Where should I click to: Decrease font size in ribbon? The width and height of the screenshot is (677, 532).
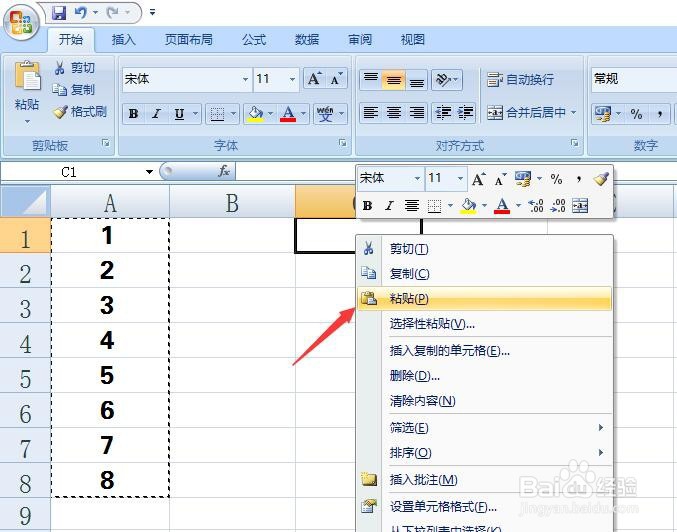[336, 79]
